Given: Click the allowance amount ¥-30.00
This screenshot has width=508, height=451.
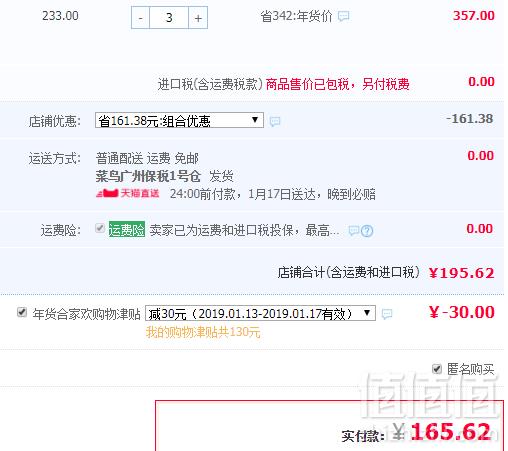Looking at the screenshot, I should [462, 312].
